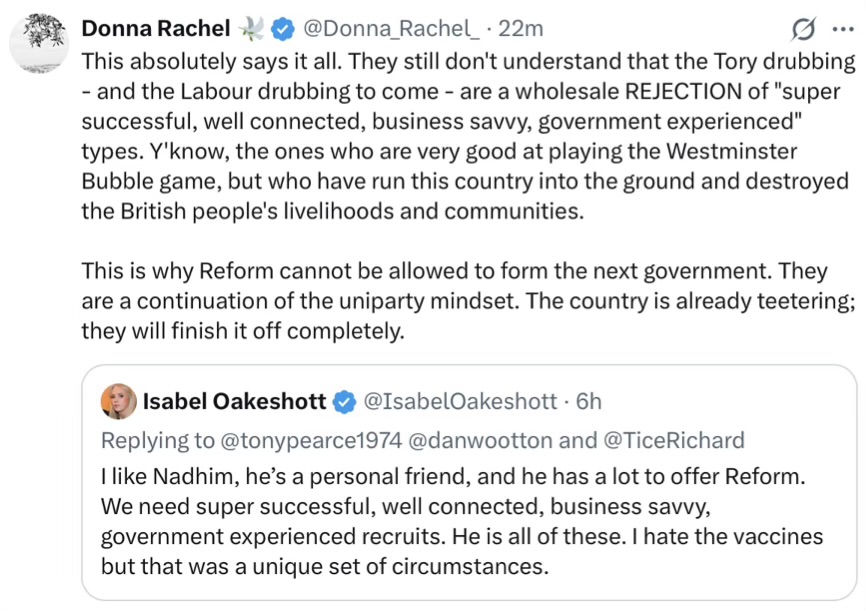Open Isabel Oakeshott's name in the quoted post
This screenshot has width=866, height=611.
point(234,401)
